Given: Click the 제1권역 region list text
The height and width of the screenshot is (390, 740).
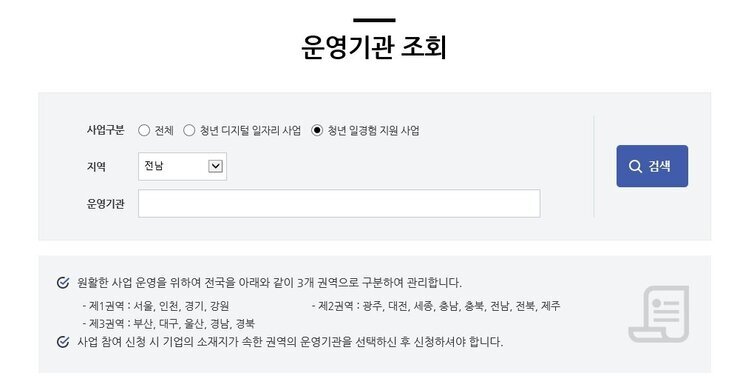Looking at the screenshot, I should 156,306.
